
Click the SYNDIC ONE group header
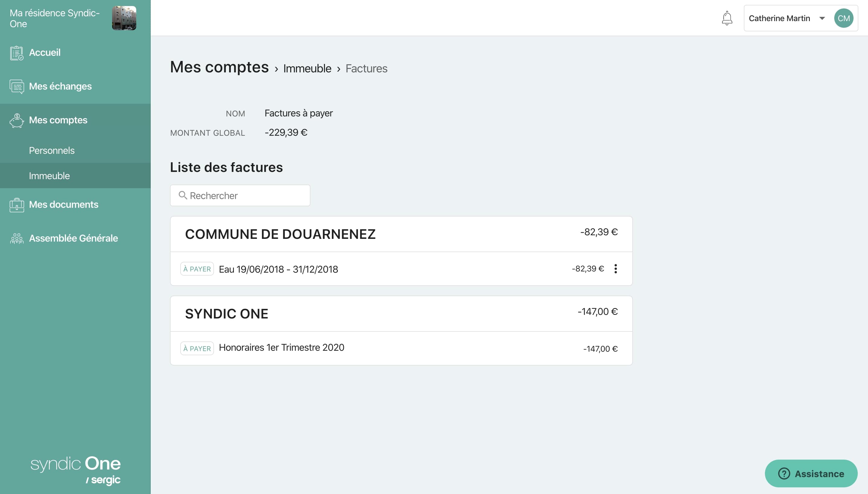tap(401, 314)
